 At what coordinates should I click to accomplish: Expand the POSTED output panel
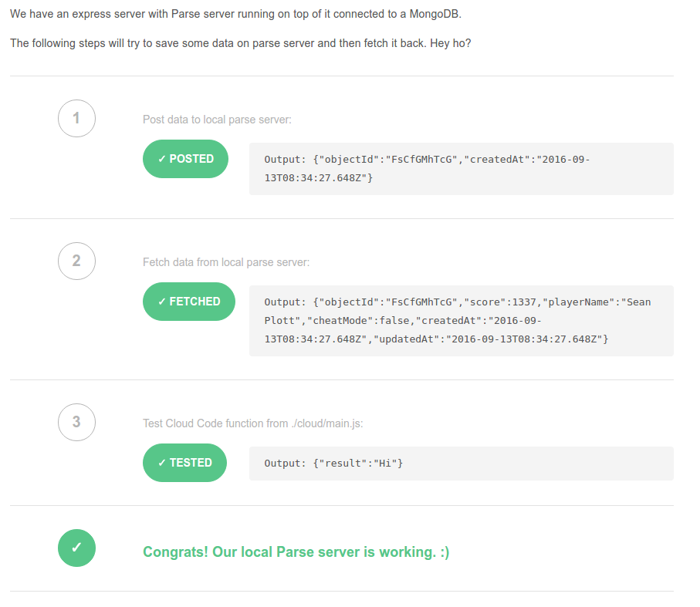coord(461,167)
